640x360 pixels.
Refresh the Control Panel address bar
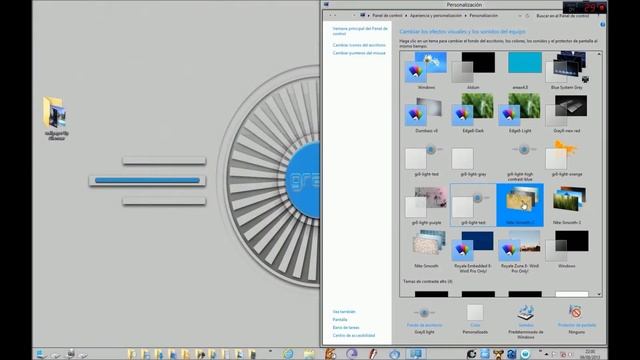(527, 16)
